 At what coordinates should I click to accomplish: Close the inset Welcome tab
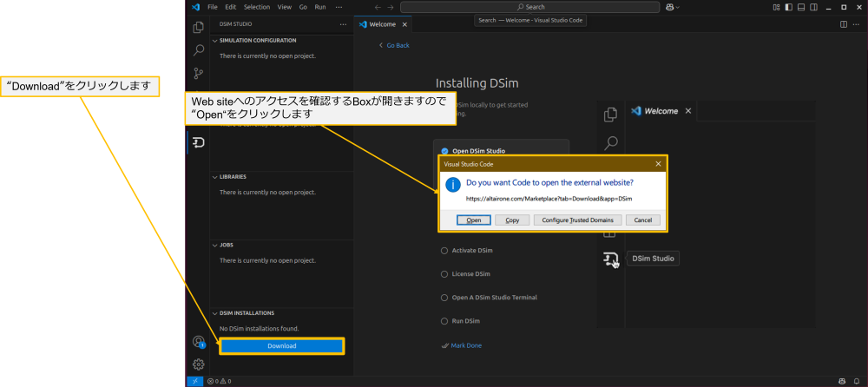tap(688, 111)
